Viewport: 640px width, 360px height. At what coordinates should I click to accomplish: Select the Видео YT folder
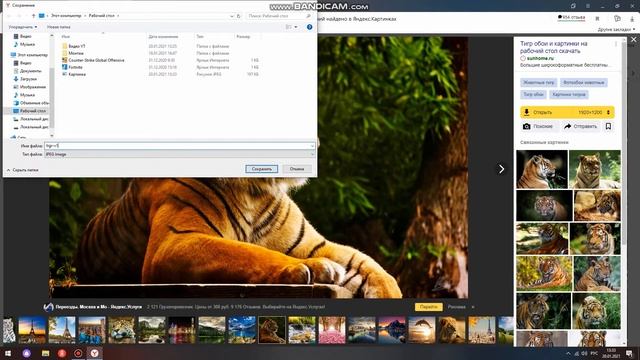coord(77,46)
